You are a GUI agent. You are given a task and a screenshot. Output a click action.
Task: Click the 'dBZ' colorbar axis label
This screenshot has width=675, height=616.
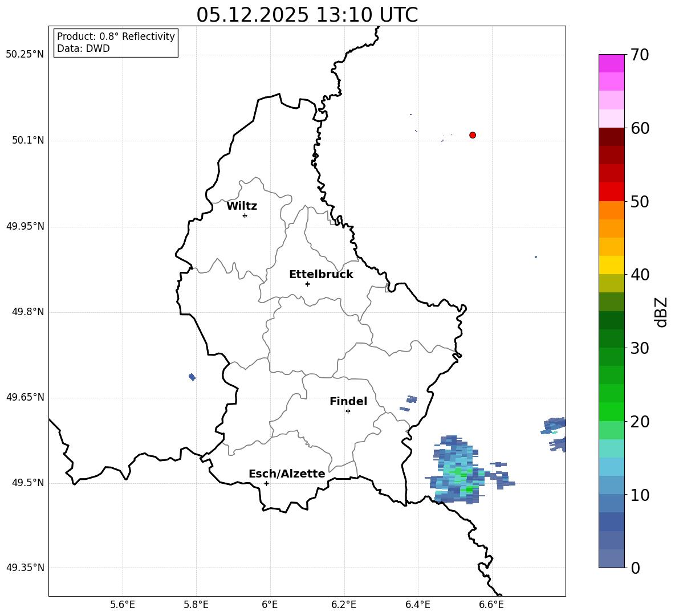coord(661,312)
